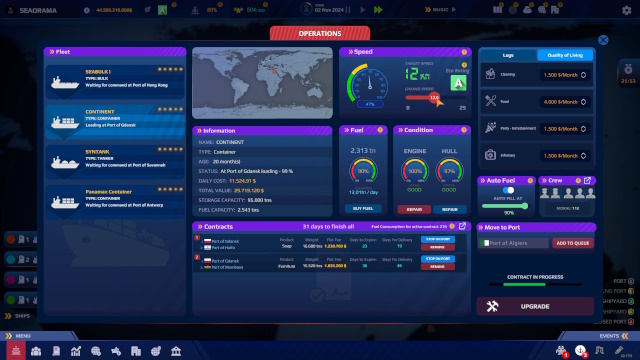640x360 pixels.
Task: Show the Speed panel info hint
Action: coord(464,52)
